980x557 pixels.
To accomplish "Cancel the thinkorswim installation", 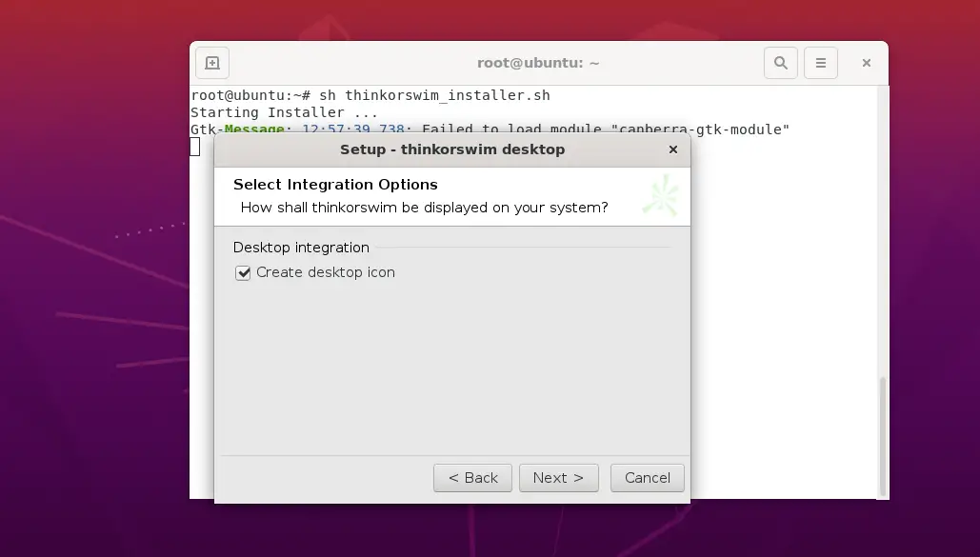I will pyautogui.click(x=648, y=478).
